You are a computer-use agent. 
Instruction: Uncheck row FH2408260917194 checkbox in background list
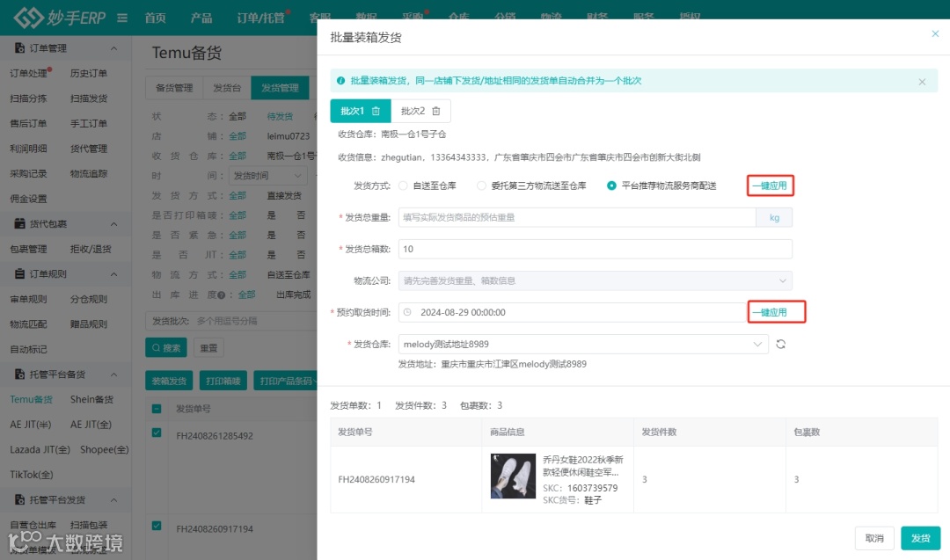(x=157, y=526)
